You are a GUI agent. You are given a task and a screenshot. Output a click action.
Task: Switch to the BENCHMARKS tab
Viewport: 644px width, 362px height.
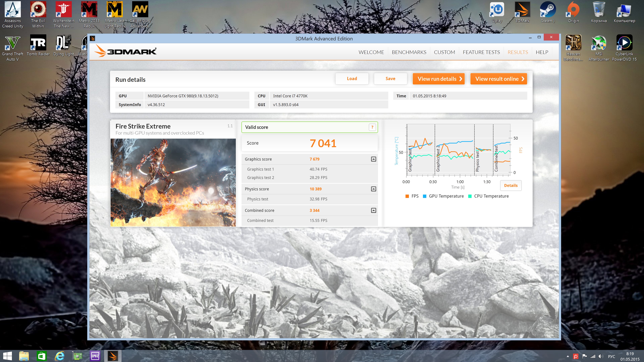[409, 52]
